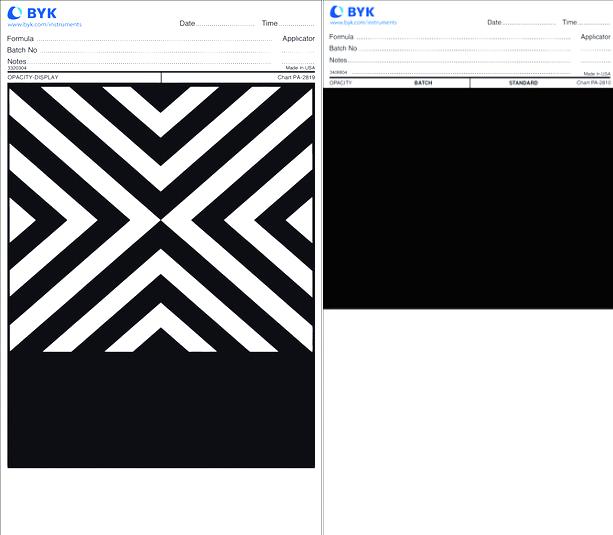Open the www.byk.com/instruments link on the right chart
The width and height of the screenshot is (613, 535).
click(x=363, y=23)
